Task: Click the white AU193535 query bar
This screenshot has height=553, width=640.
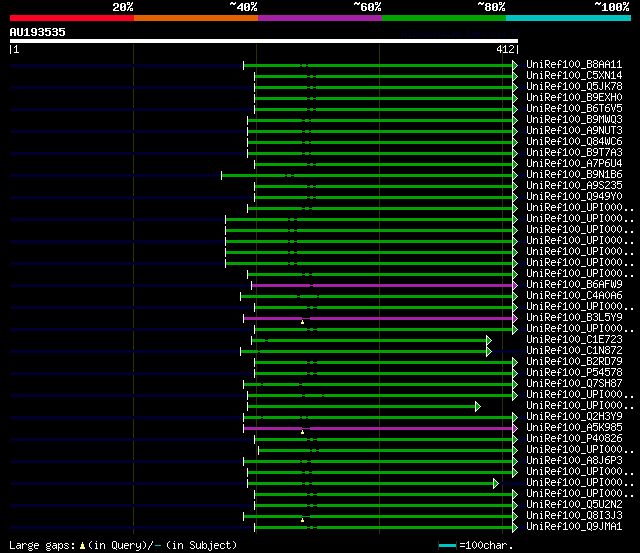Action: coord(264,41)
